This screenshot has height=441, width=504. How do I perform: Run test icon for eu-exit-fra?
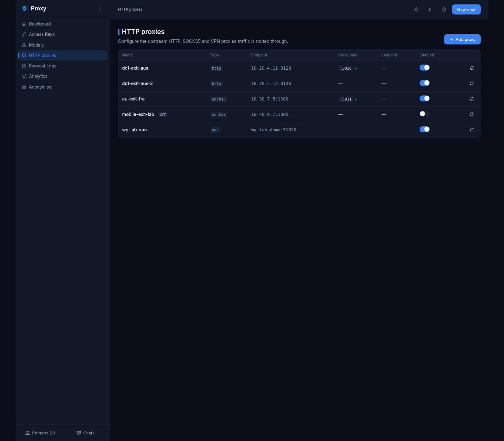point(472,99)
